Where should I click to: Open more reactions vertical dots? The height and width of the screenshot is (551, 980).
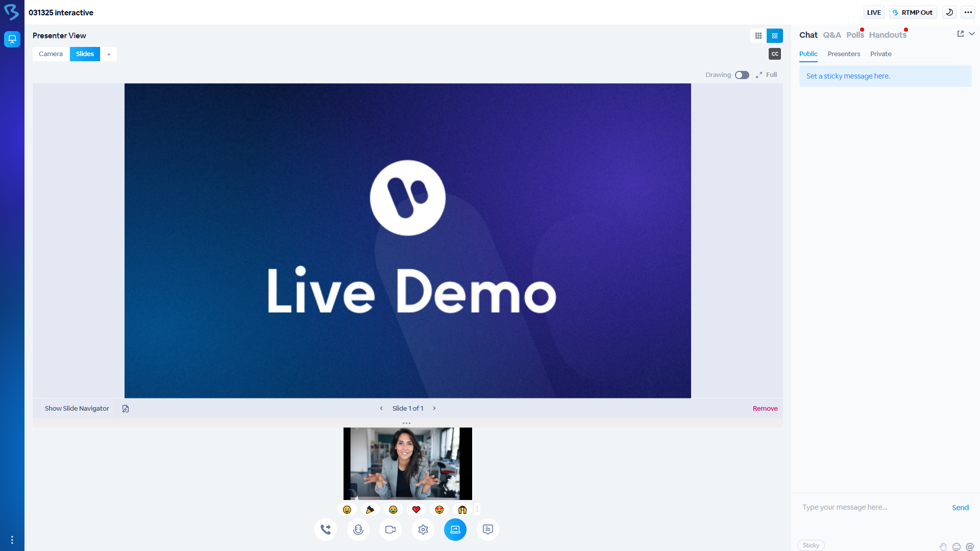pos(477,510)
